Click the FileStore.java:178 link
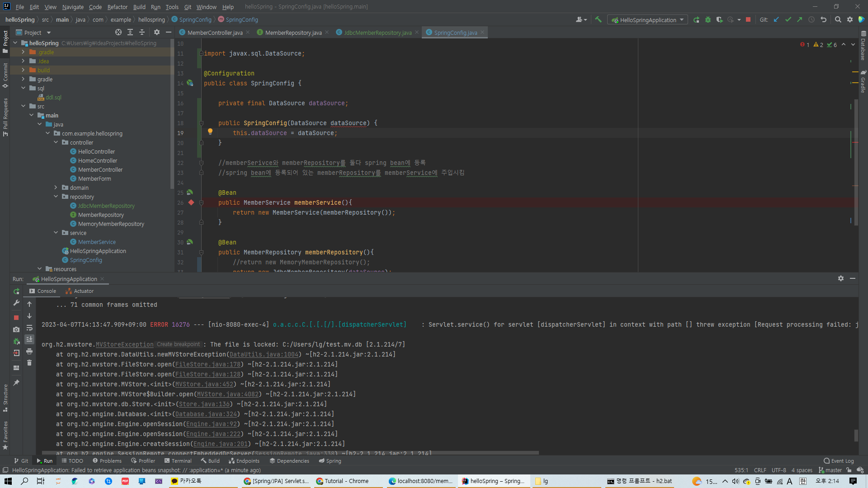The image size is (868, 488). coord(208,364)
